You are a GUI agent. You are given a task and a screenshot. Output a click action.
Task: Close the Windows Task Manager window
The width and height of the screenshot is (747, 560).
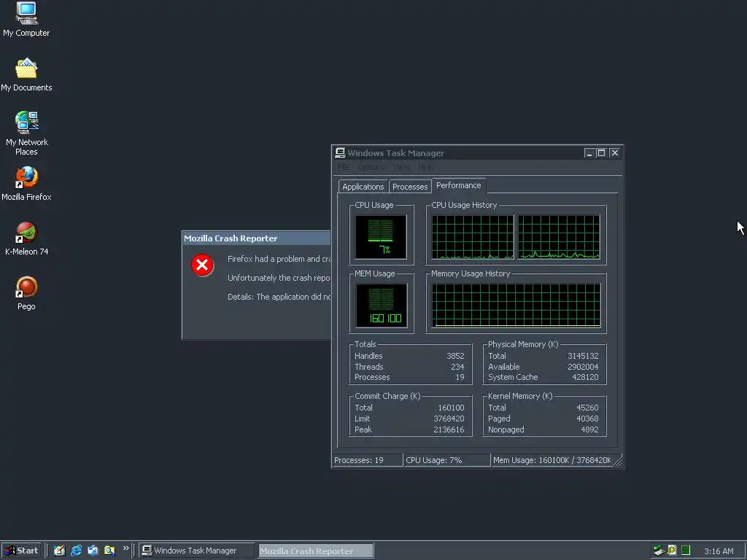(x=614, y=153)
